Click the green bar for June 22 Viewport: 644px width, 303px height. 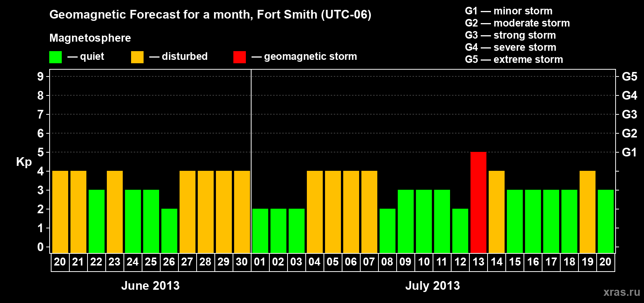click(97, 221)
